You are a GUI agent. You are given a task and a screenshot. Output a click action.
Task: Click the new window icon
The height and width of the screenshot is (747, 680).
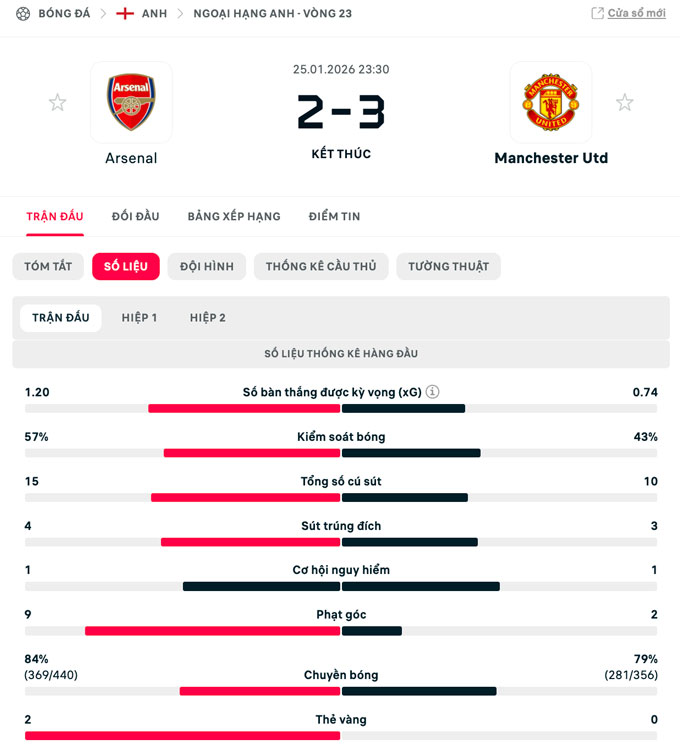(x=597, y=14)
